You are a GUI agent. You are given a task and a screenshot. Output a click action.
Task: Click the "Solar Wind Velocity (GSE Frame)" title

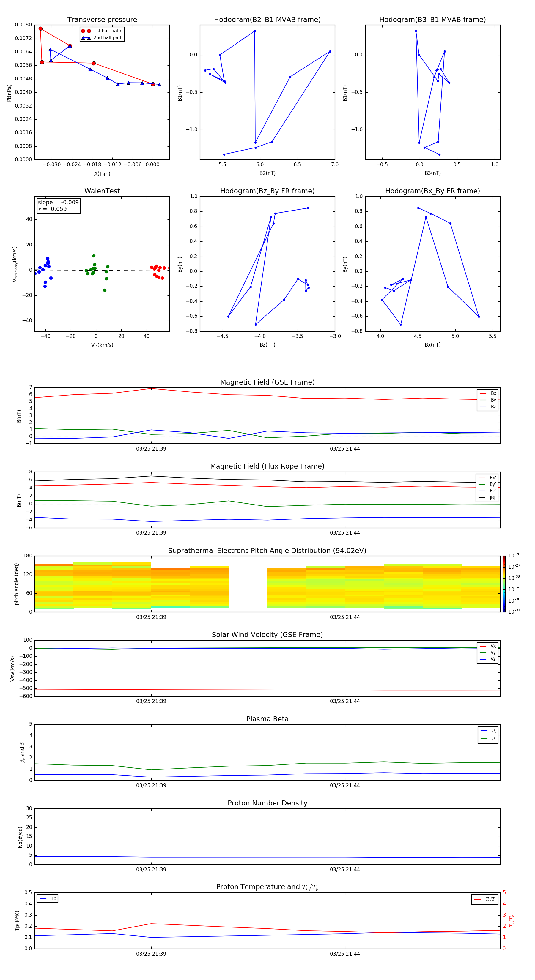click(267, 635)
